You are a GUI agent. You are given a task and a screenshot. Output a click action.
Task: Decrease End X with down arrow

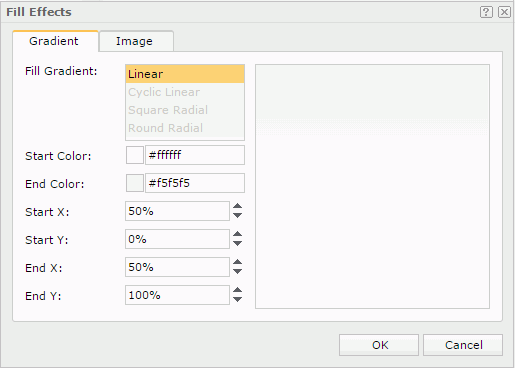[237, 271]
